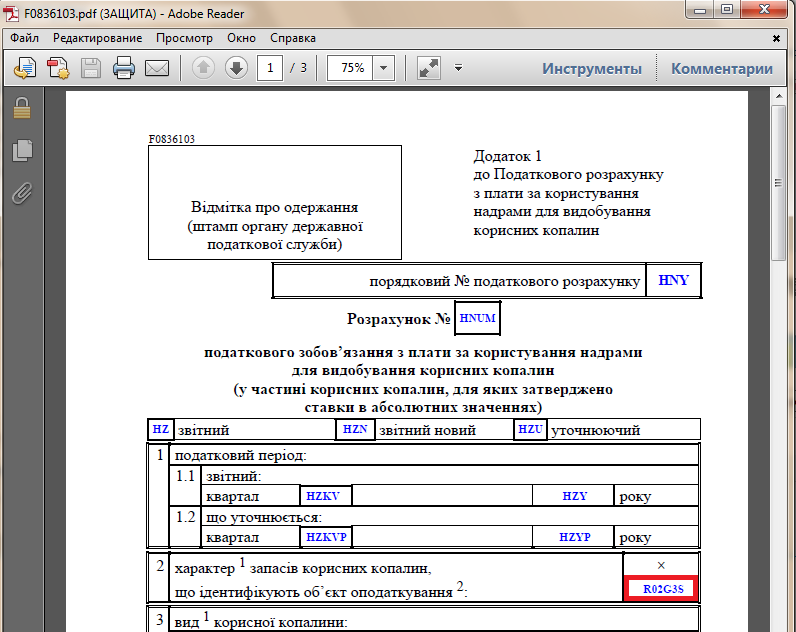Screen dimensions: 796x632
Task: Go to the next page arrow
Action: click(235, 68)
